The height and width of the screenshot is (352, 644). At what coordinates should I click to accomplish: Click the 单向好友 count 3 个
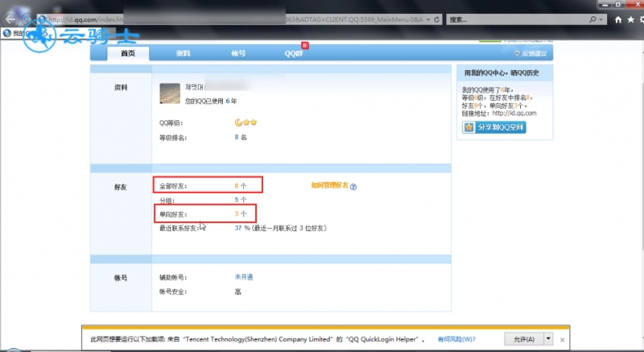pos(241,214)
